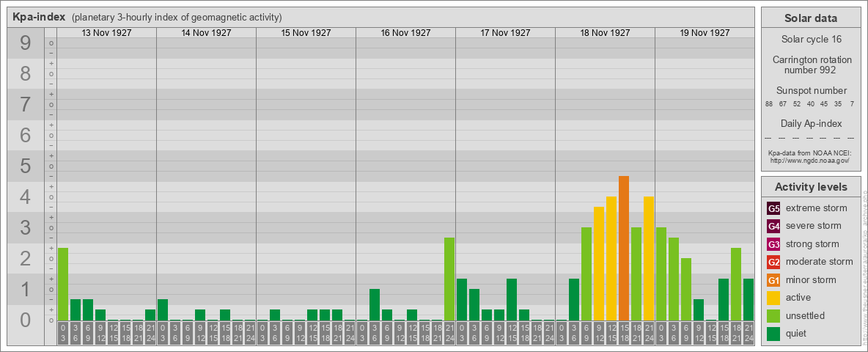Click the 18 Nov 9-12h yellow bar
The width and height of the screenshot is (868, 352).
click(599, 264)
